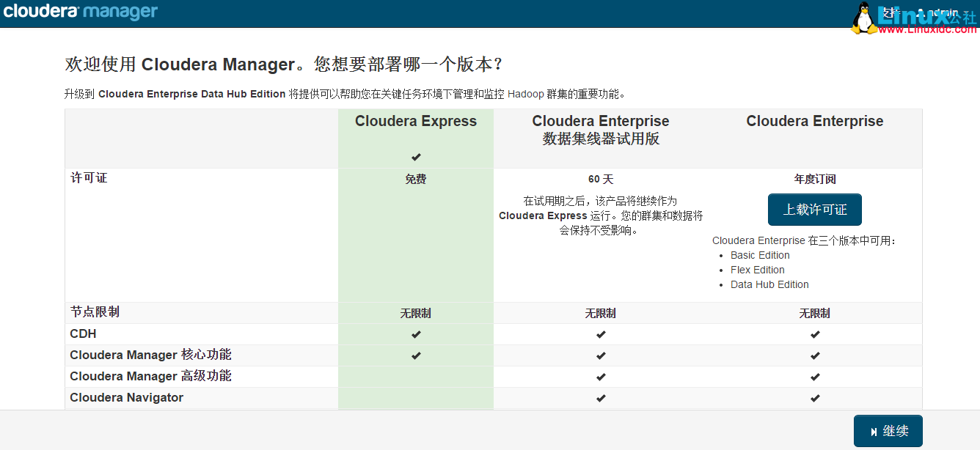
Task: Click the Cloudera Navigator checkmark in the trial column
Action: click(x=601, y=398)
